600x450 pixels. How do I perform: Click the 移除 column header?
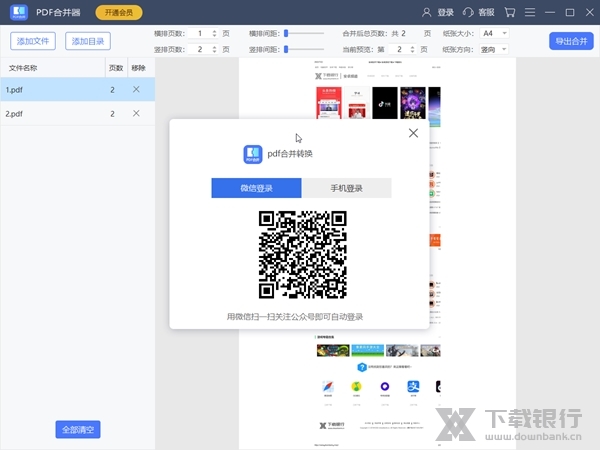[139, 68]
